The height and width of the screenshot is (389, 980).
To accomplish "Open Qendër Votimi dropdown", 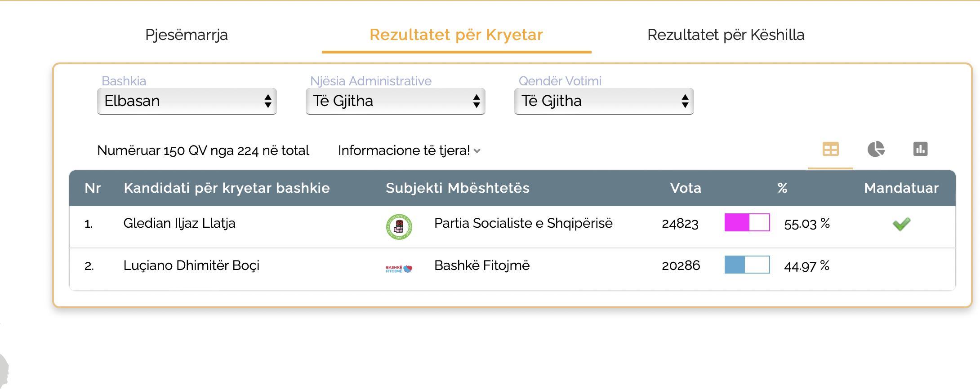I will [x=604, y=101].
